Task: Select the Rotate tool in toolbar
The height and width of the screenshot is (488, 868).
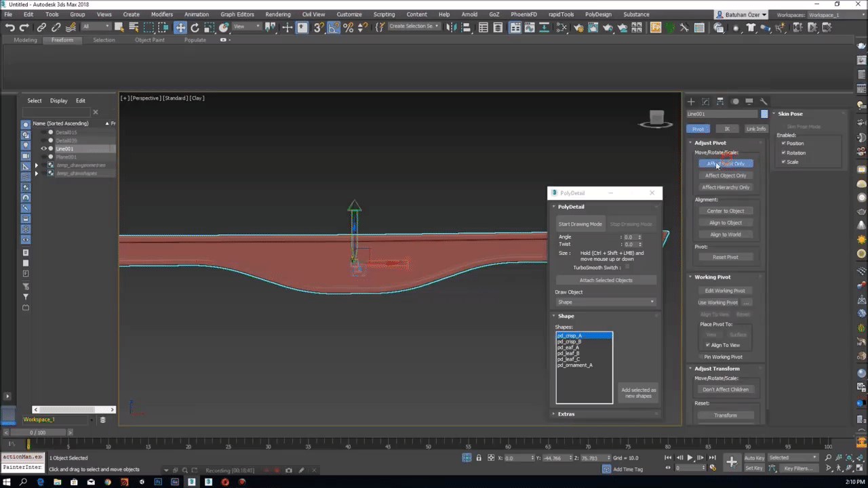Action: tap(195, 28)
